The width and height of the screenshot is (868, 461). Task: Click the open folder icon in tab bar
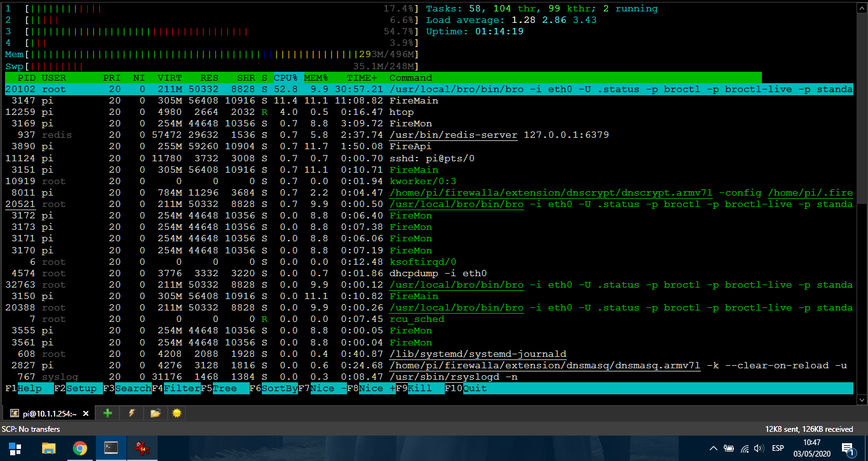(155, 413)
